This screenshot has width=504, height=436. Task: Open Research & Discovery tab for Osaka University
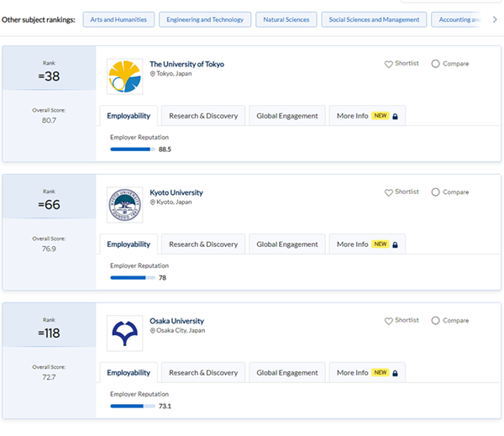203,373
